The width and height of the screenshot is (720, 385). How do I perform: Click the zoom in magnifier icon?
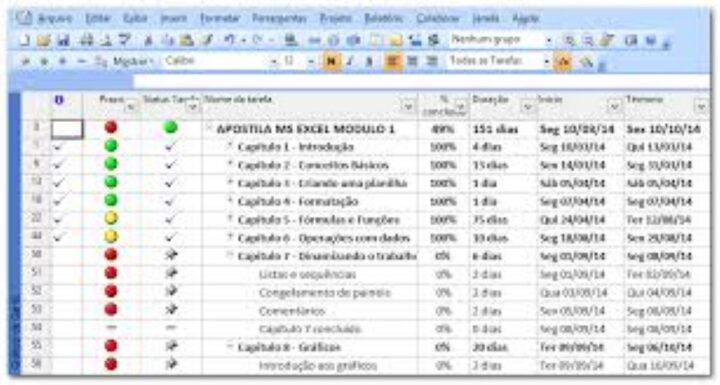569,40
